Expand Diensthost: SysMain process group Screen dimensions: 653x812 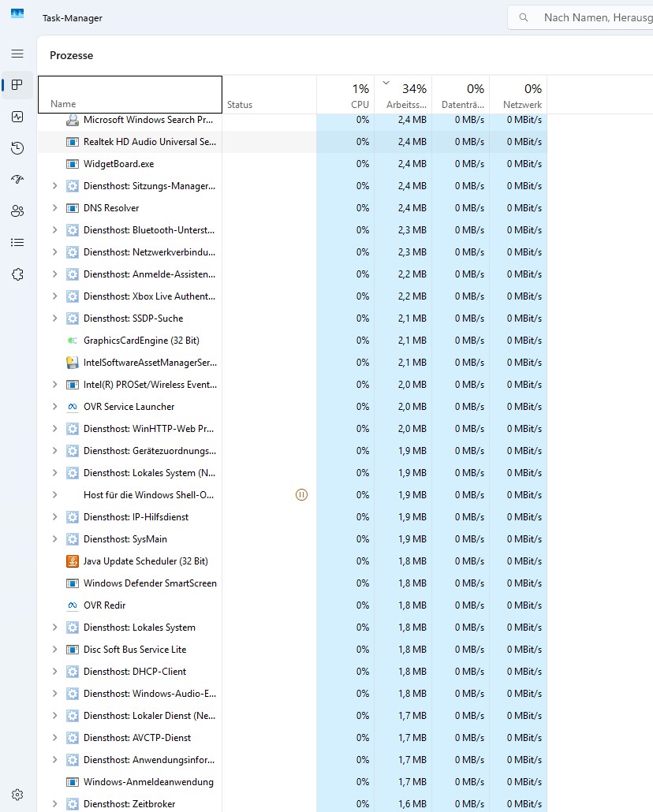coord(54,539)
